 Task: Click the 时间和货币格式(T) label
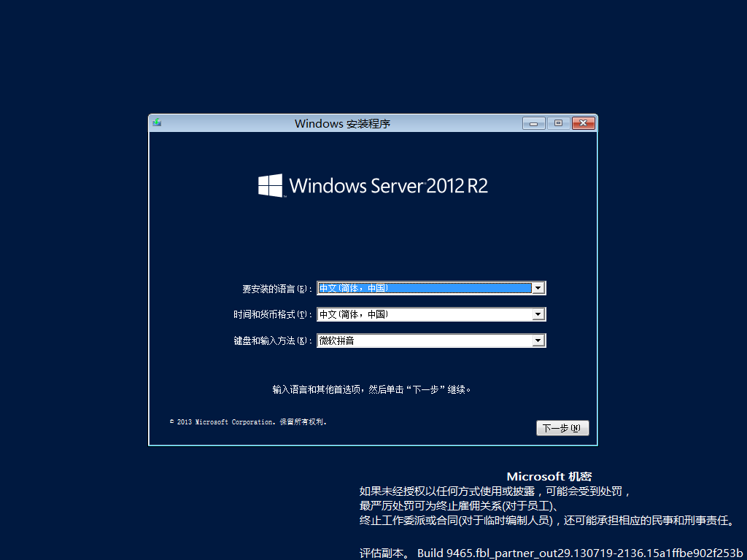[x=273, y=315]
